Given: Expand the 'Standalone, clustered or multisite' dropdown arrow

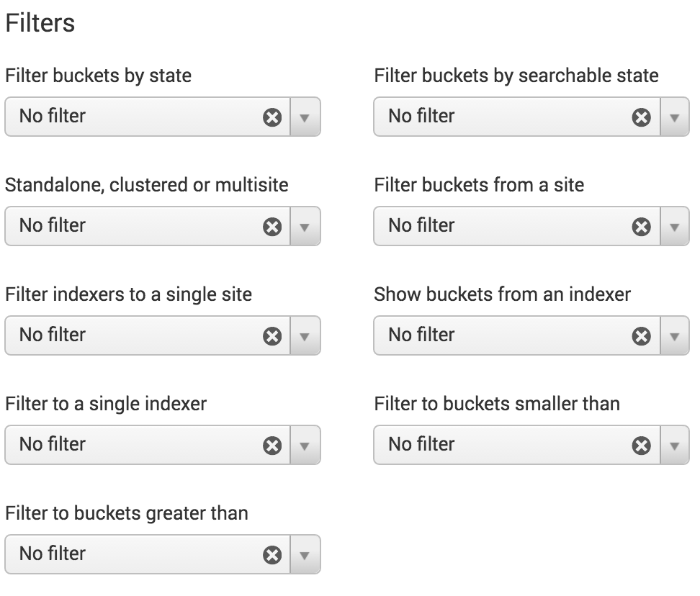Looking at the screenshot, I should tap(305, 227).
